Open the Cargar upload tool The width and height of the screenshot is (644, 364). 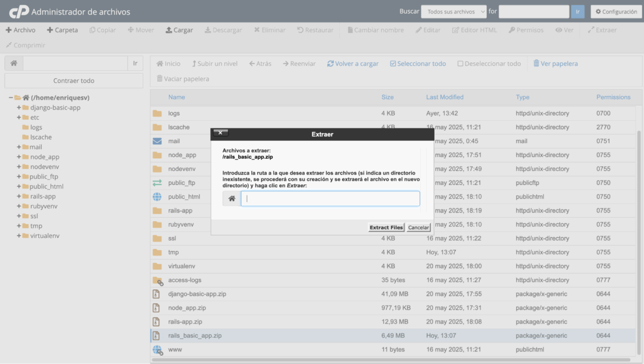179,30
